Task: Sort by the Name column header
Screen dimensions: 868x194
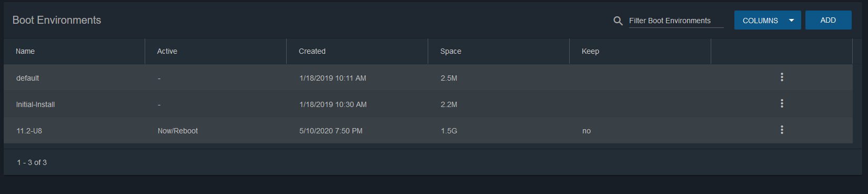Action: [25, 51]
